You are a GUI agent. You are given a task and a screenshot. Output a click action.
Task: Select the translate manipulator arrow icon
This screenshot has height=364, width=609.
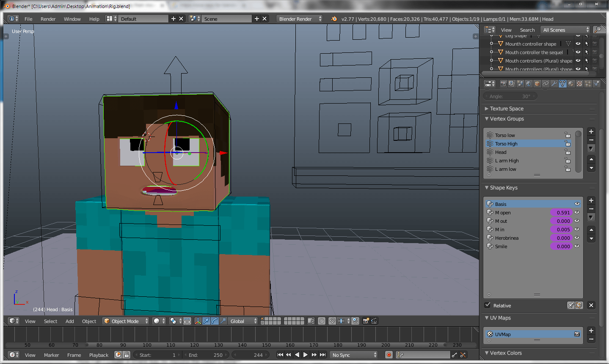(x=206, y=321)
